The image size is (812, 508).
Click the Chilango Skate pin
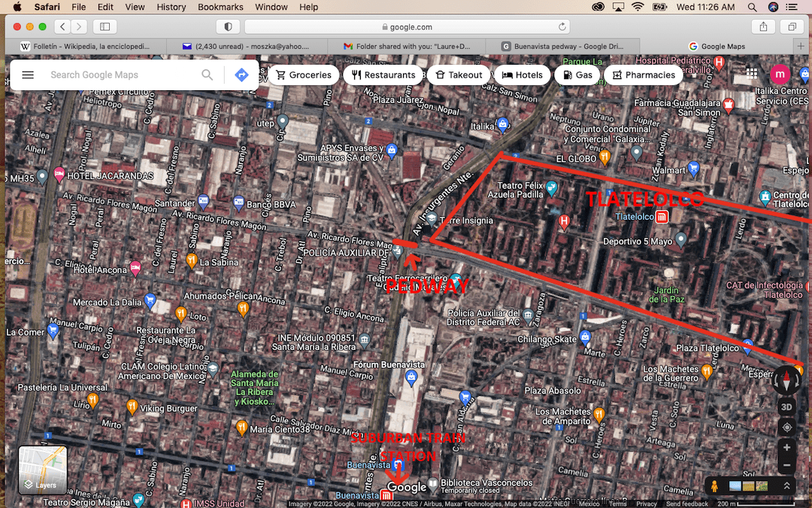click(x=585, y=337)
